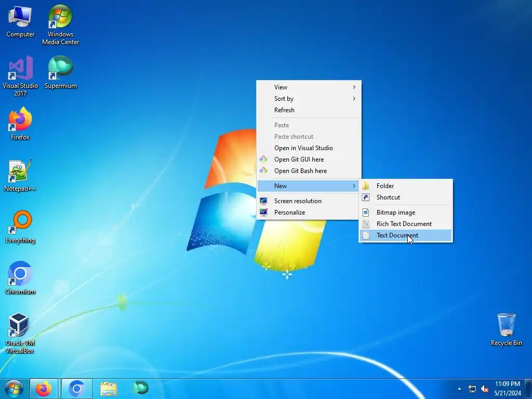Select the Notepad++ desktop shortcut
532x399 pixels.
pyautogui.click(x=20, y=175)
